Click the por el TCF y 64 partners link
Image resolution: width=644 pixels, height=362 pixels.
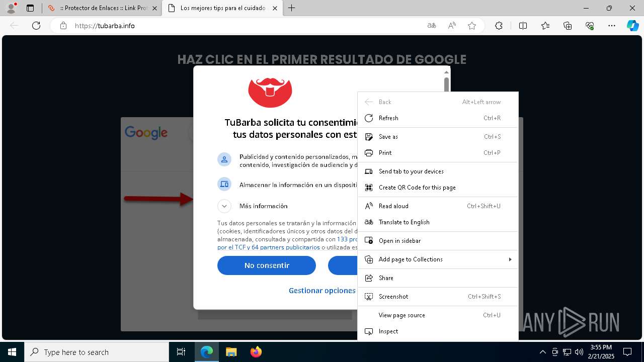point(269,247)
